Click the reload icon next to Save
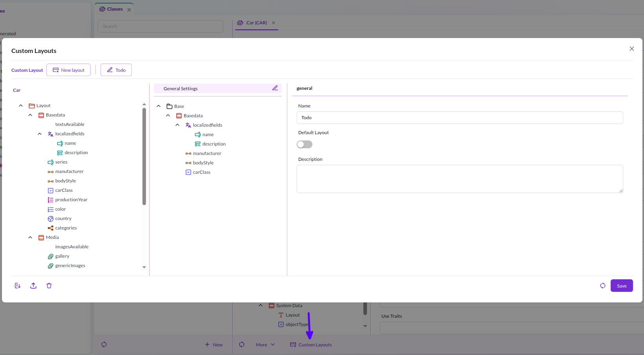Screen dimensions: 644x355 click(603, 286)
